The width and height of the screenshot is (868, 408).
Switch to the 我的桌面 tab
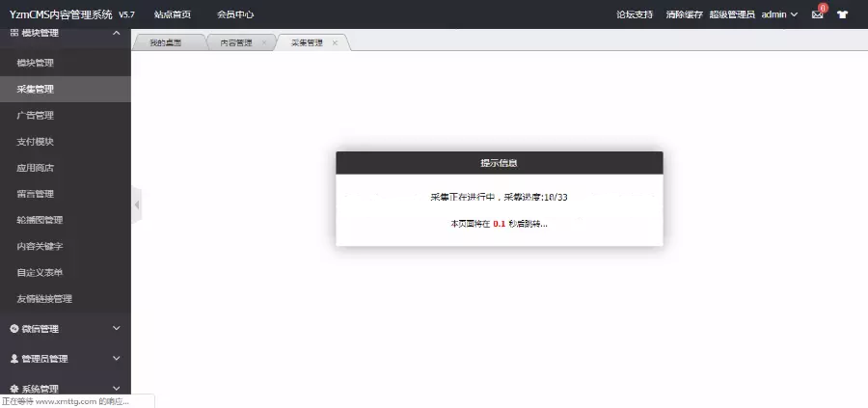(166, 42)
